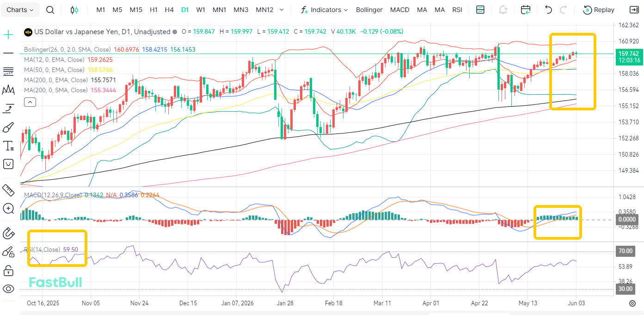Select the zigzag pattern drawing tool
This screenshot has width=644, height=315.
(x=8, y=90)
